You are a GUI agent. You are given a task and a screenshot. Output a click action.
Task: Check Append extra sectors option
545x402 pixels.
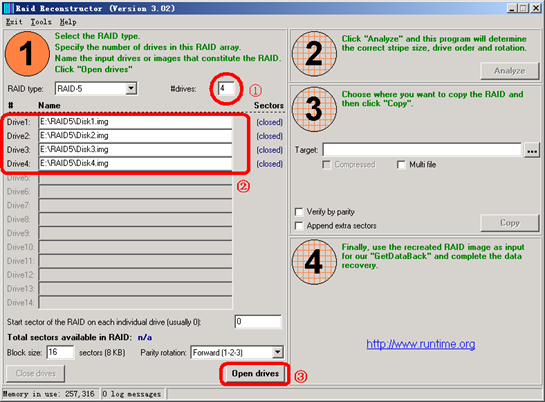299,225
